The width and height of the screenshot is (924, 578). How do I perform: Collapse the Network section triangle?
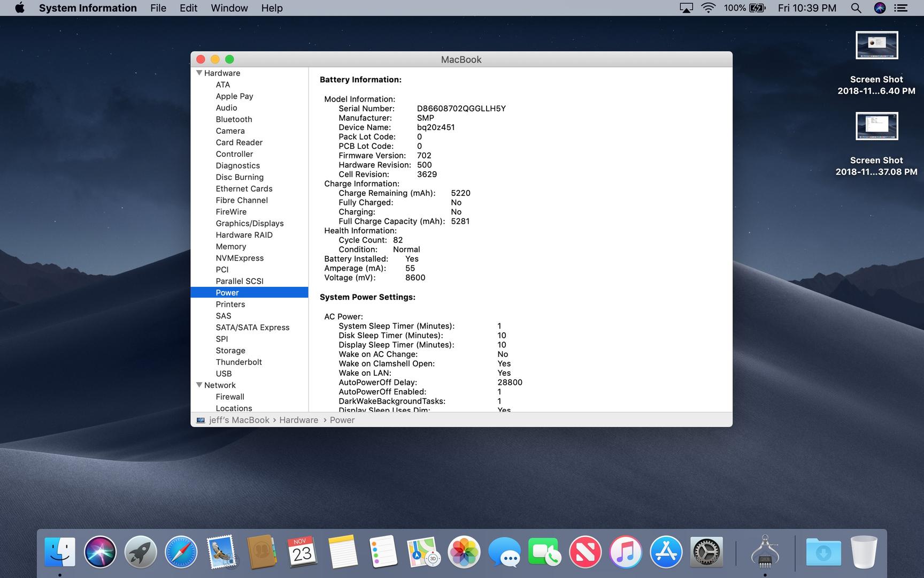tap(199, 385)
